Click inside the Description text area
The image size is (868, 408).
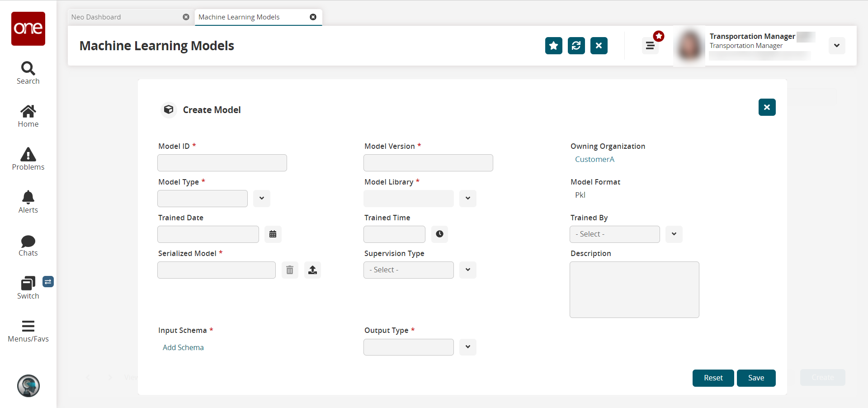(634, 289)
